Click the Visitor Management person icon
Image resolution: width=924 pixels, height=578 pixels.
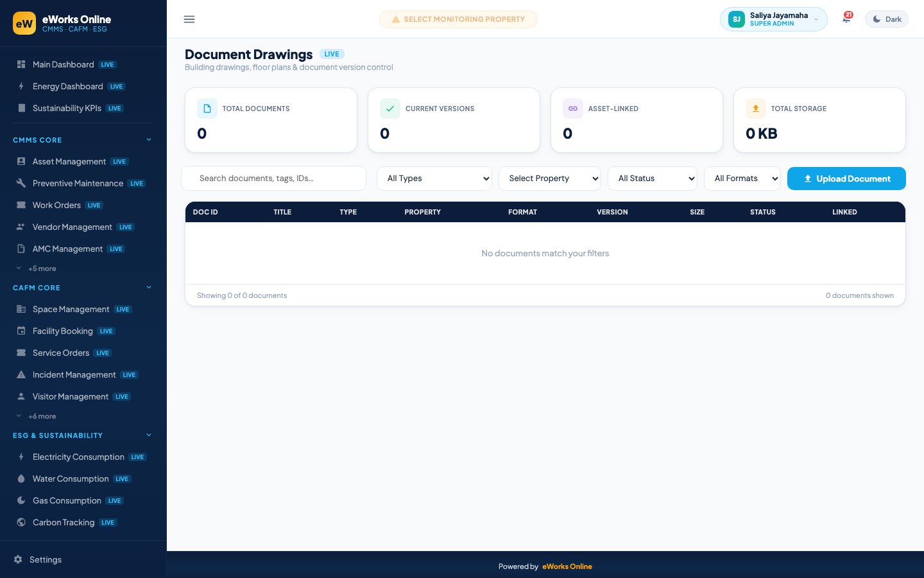point(21,396)
